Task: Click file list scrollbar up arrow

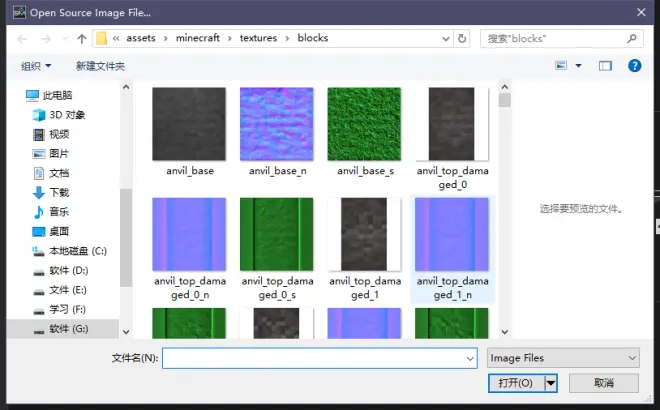Action: pyautogui.click(x=505, y=87)
